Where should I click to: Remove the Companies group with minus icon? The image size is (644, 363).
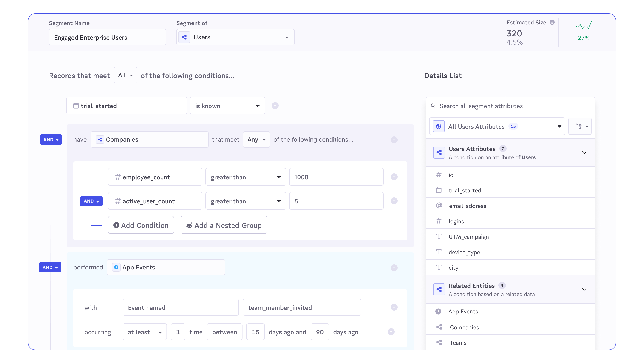[394, 140]
